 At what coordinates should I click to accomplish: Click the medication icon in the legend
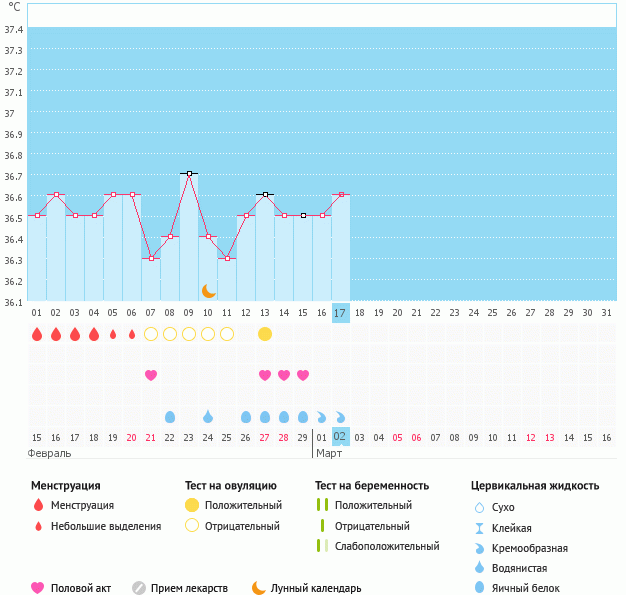point(139,588)
